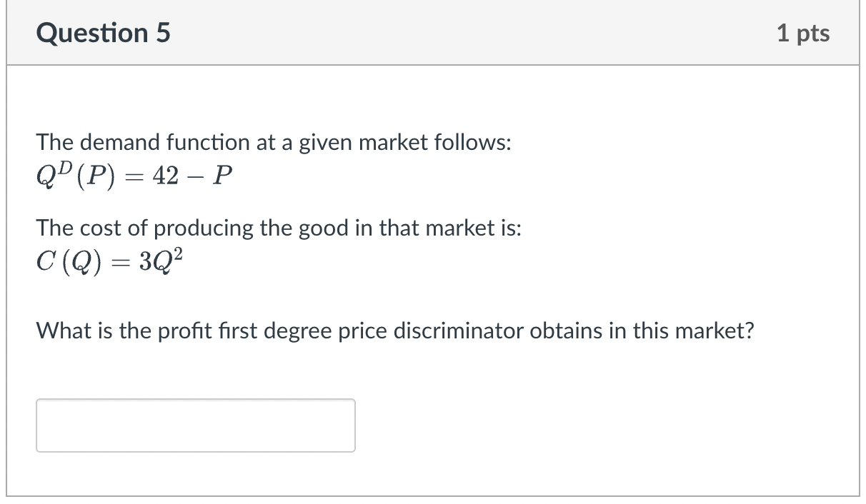866x504 pixels.
Task: Click the demand function intro sentence
Action: 274,143
